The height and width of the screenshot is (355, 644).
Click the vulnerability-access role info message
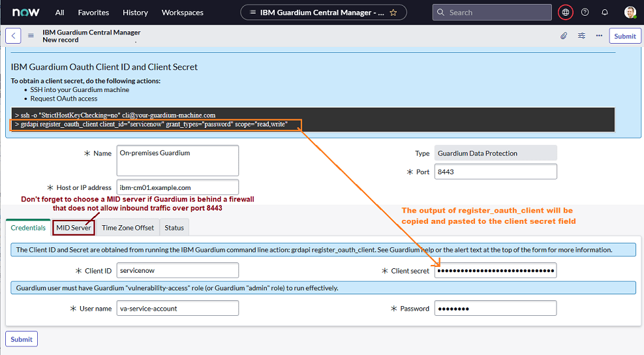click(x=323, y=288)
